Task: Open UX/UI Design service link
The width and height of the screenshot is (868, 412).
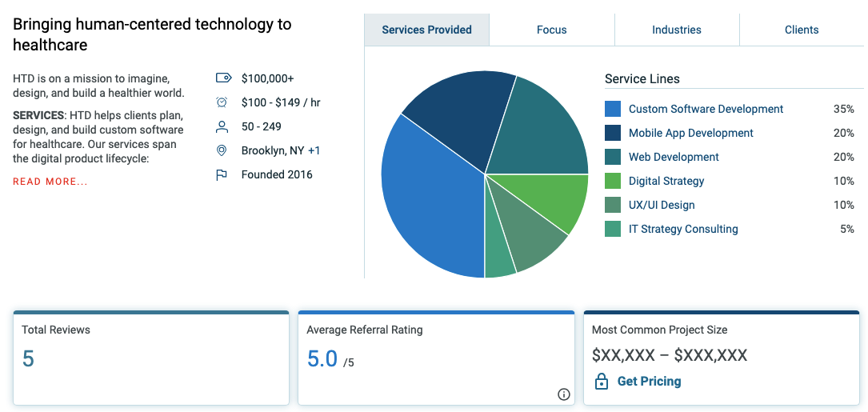Action: pos(662,205)
